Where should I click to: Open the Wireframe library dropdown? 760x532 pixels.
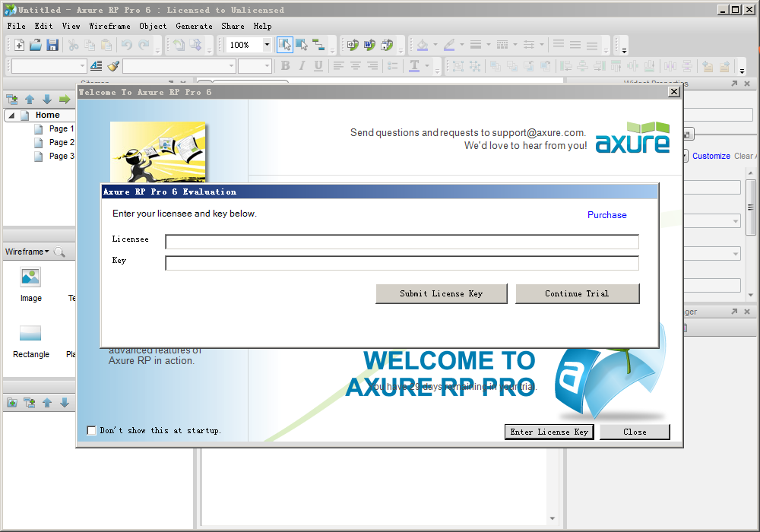[x=27, y=252]
